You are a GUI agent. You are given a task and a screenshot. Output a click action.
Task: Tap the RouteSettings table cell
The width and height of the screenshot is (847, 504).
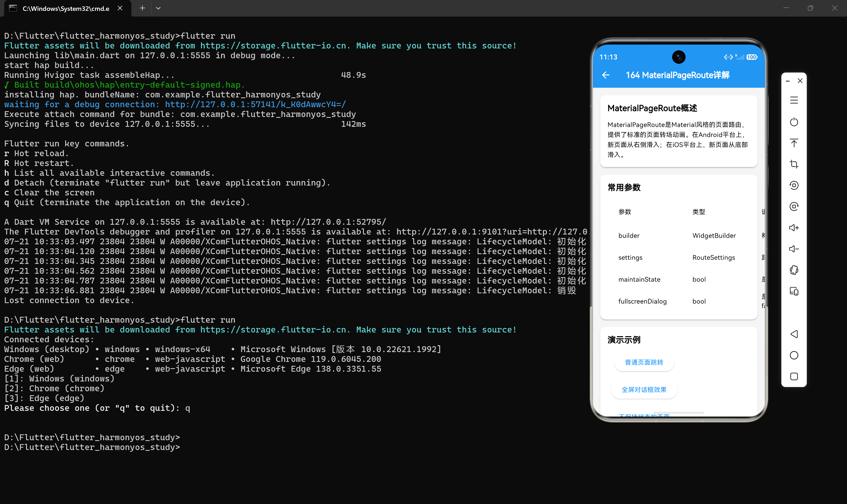tap(714, 258)
